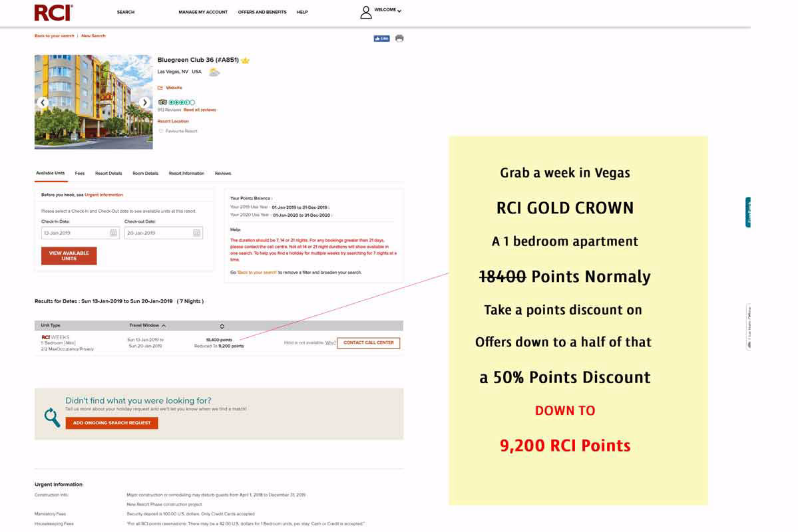Click the resort building photo
Viewport: 798px width, 532px height.
94,102
